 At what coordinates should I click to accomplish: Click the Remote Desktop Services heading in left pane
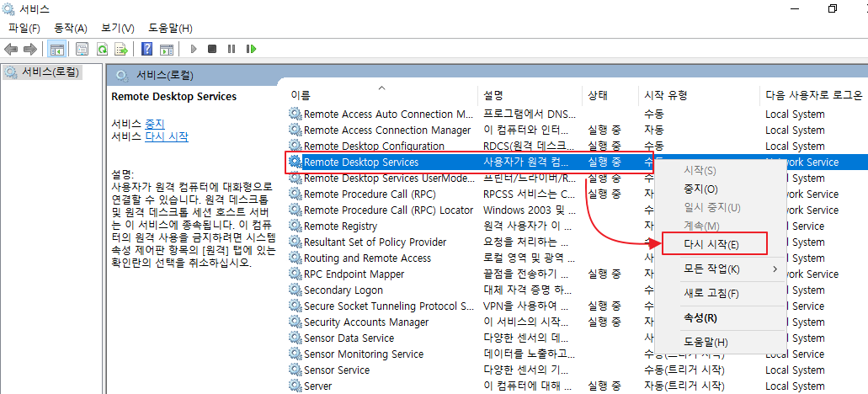(173, 96)
